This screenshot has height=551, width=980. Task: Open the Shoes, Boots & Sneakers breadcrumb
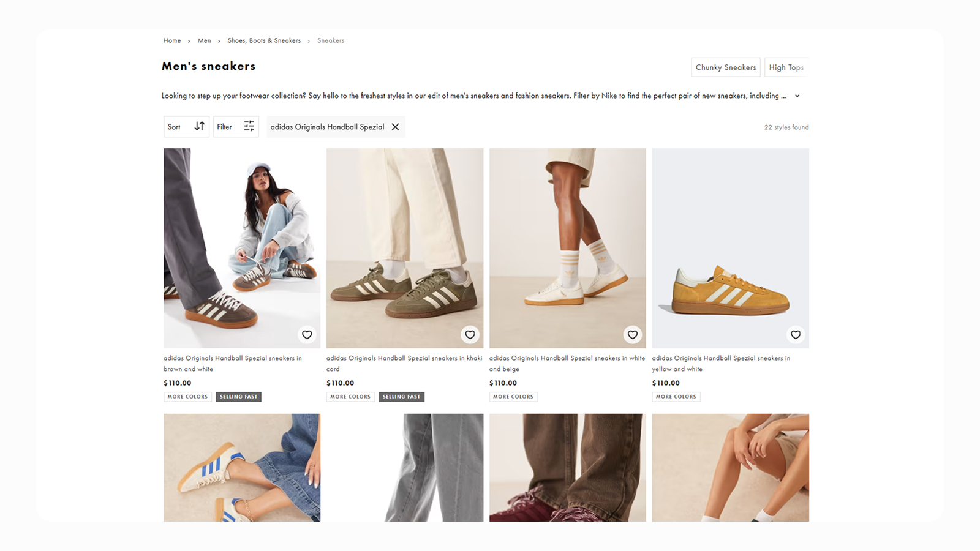coord(264,40)
